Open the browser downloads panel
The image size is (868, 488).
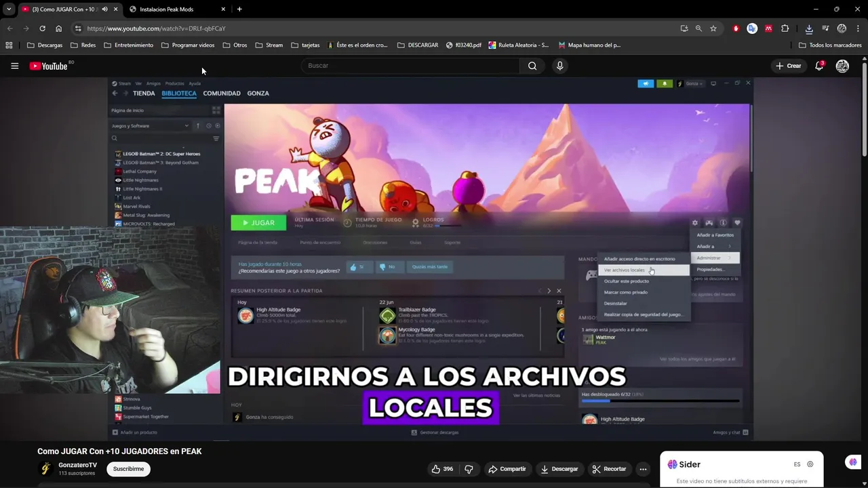coord(809,28)
